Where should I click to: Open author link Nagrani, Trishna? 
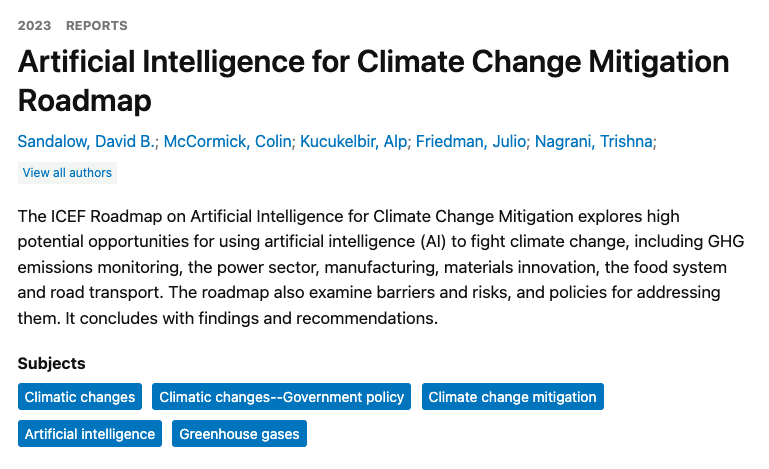594,141
